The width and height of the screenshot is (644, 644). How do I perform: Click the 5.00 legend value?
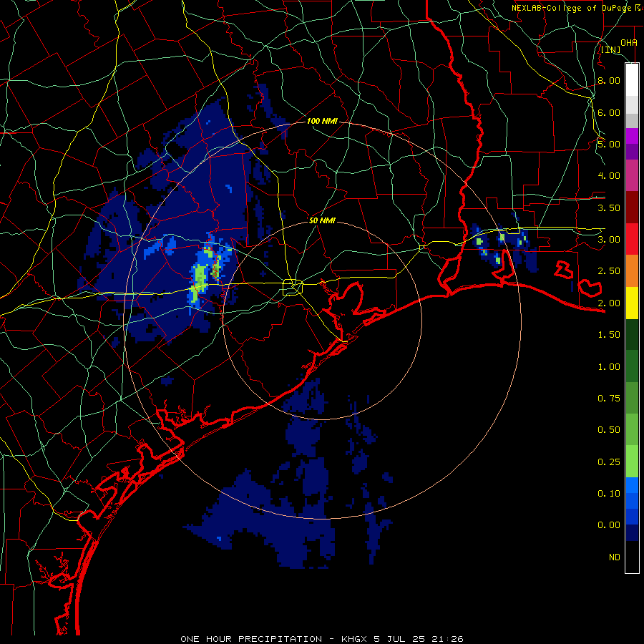(609, 144)
